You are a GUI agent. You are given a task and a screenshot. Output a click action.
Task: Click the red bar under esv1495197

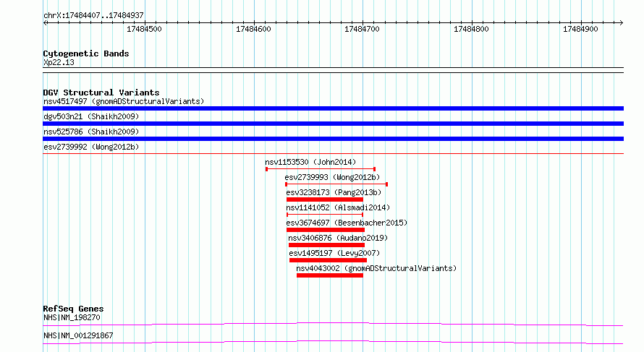click(329, 260)
